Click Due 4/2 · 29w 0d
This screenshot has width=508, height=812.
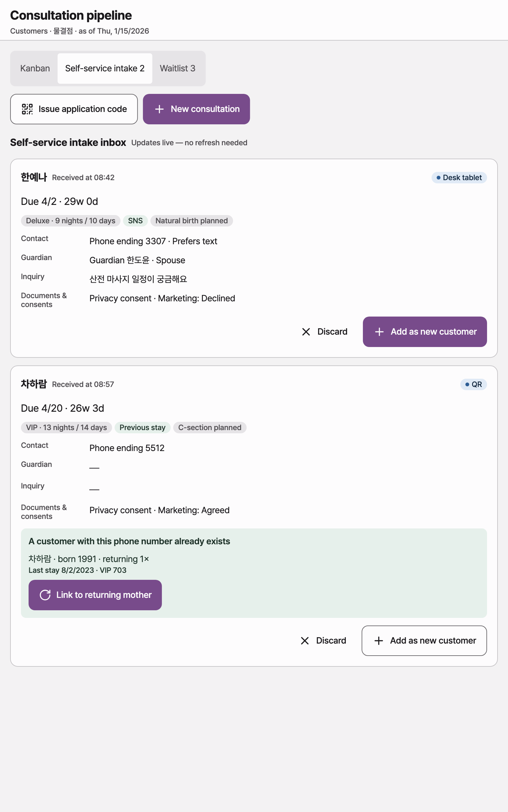[x=59, y=202]
